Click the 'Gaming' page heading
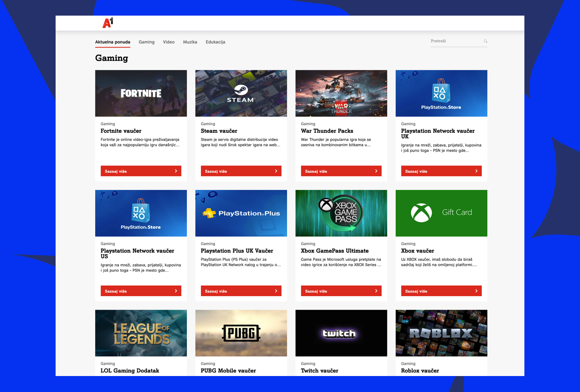Image resolution: width=580 pixels, height=392 pixels. 112,58
